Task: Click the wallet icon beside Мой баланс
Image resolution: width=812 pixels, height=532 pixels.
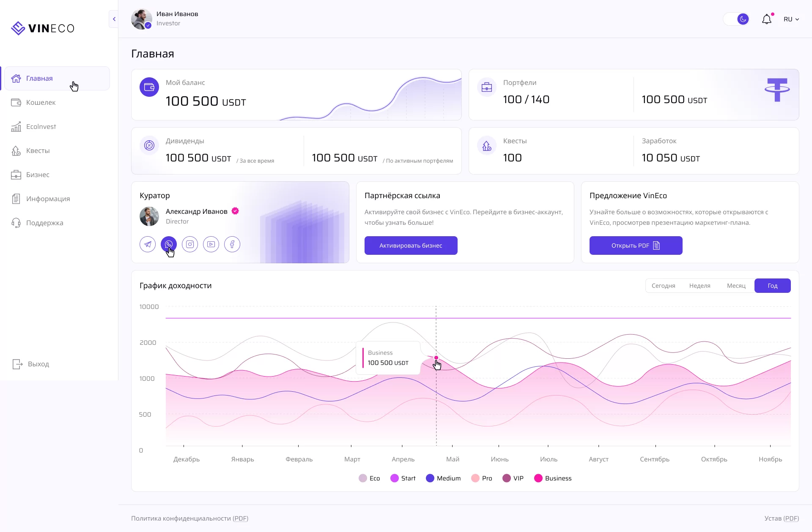Action: 149,87
